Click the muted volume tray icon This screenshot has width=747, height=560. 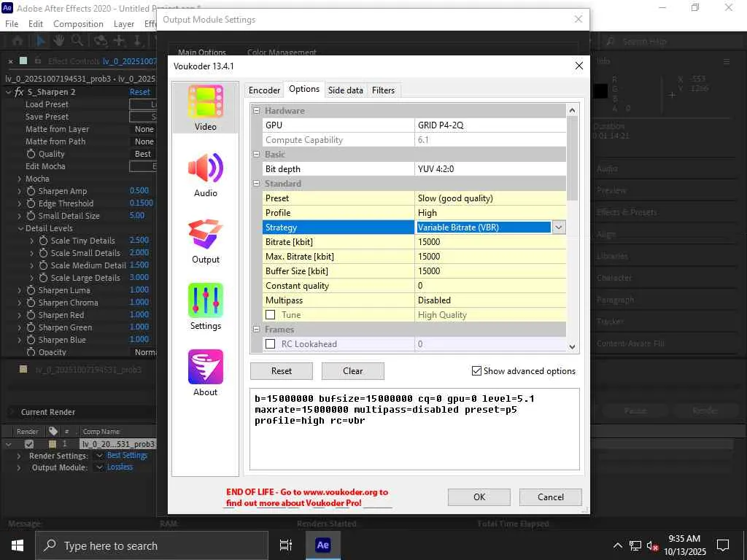click(652, 546)
